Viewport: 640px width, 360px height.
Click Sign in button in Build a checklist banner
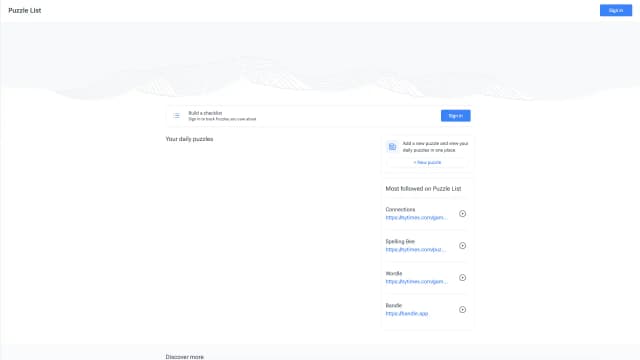[x=456, y=116]
